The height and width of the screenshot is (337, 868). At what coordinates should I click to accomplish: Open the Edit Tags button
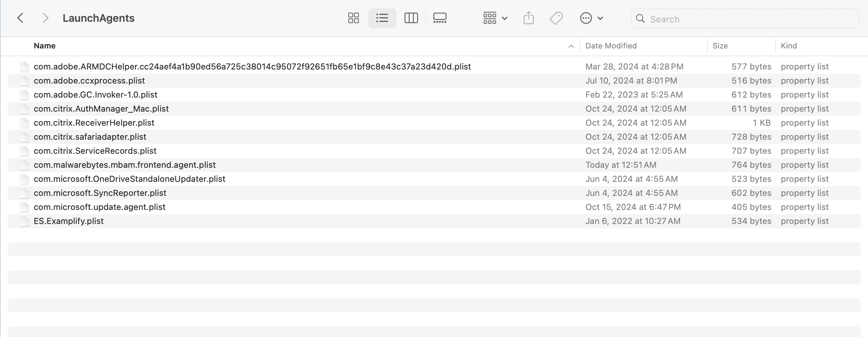point(556,18)
